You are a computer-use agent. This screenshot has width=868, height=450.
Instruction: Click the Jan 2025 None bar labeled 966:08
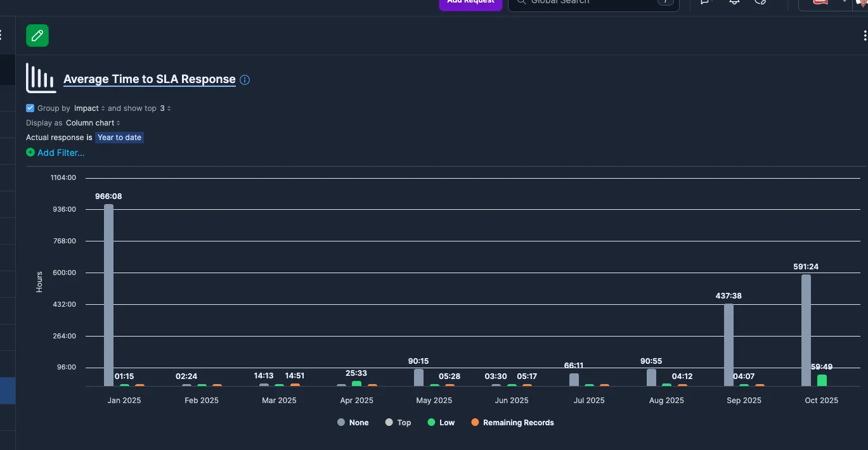pyautogui.click(x=109, y=295)
